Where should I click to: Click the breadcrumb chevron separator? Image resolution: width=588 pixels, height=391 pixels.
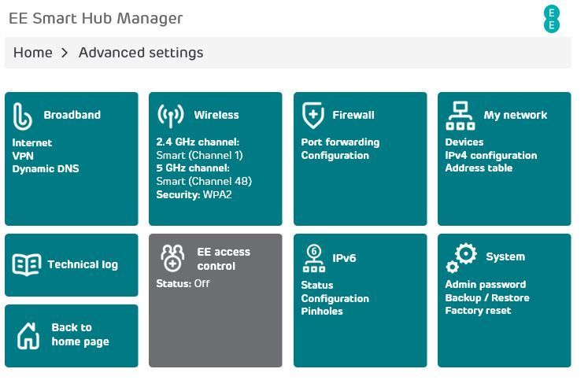(65, 53)
